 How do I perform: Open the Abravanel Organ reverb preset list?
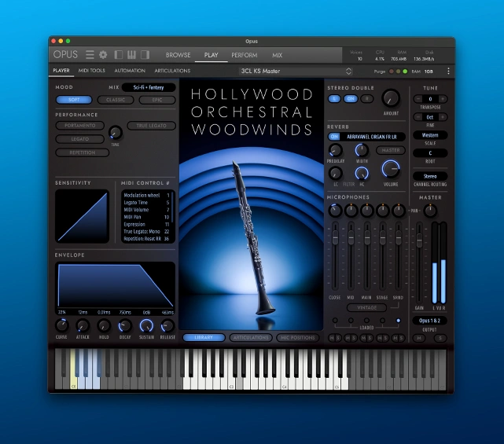pos(372,137)
